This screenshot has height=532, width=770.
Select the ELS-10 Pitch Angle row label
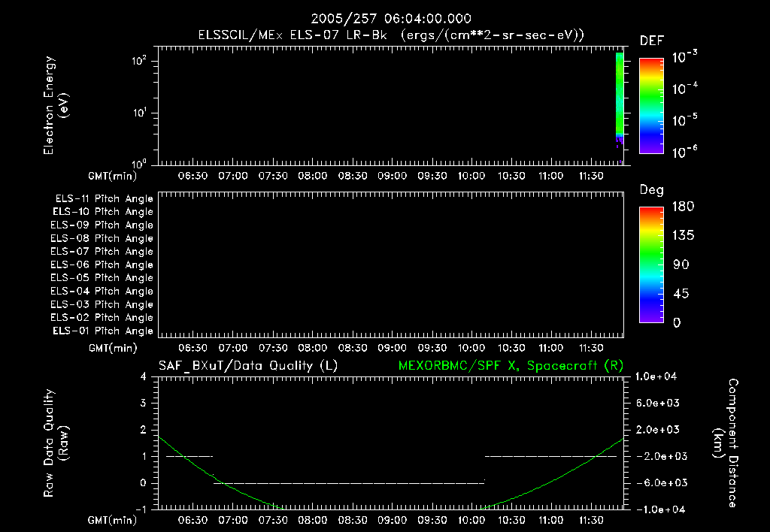[x=103, y=212]
